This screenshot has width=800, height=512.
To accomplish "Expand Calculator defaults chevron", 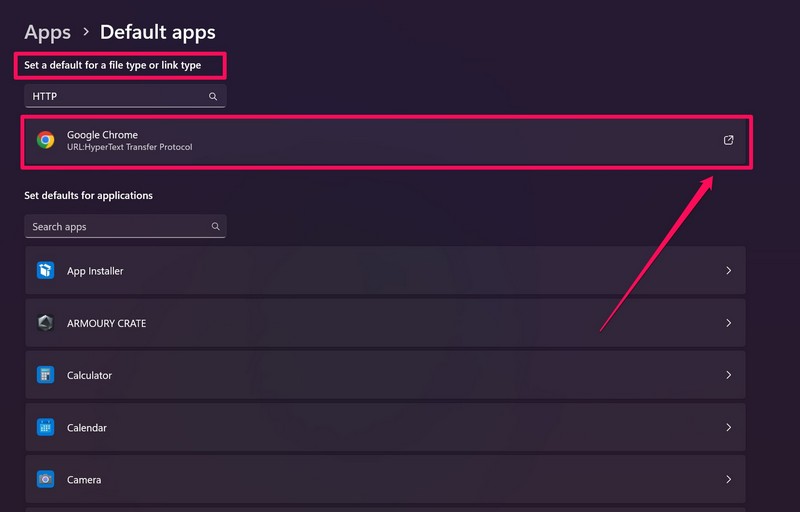I will [728, 375].
